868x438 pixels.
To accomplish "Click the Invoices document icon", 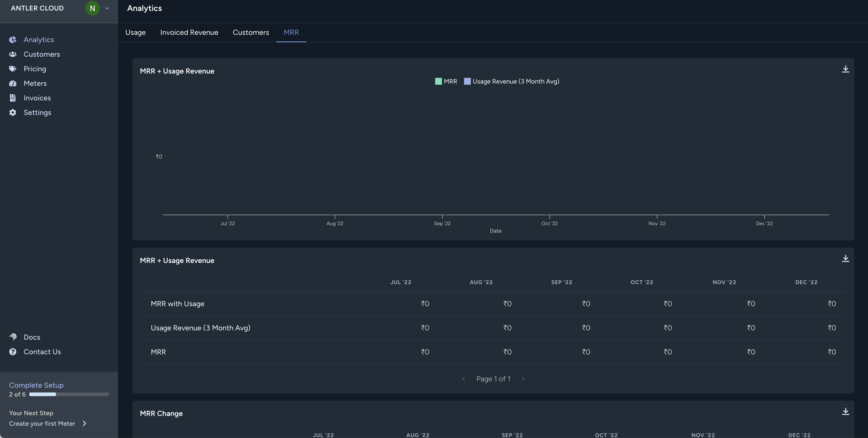I will pyautogui.click(x=13, y=98).
